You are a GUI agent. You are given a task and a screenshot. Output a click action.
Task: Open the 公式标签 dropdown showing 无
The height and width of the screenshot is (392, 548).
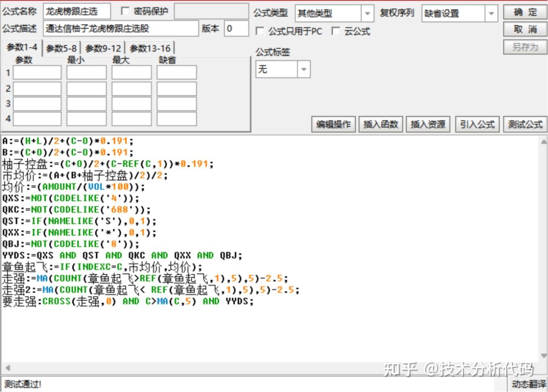pos(304,70)
